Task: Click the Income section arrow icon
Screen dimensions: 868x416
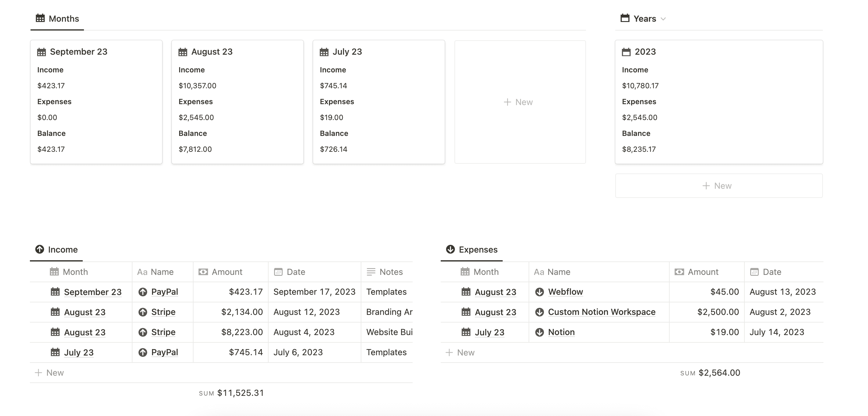Action: [x=40, y=249]
